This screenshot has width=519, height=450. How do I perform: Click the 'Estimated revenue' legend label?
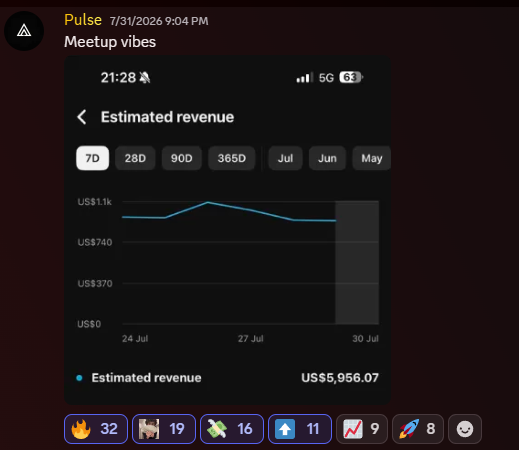click(146, 378)
